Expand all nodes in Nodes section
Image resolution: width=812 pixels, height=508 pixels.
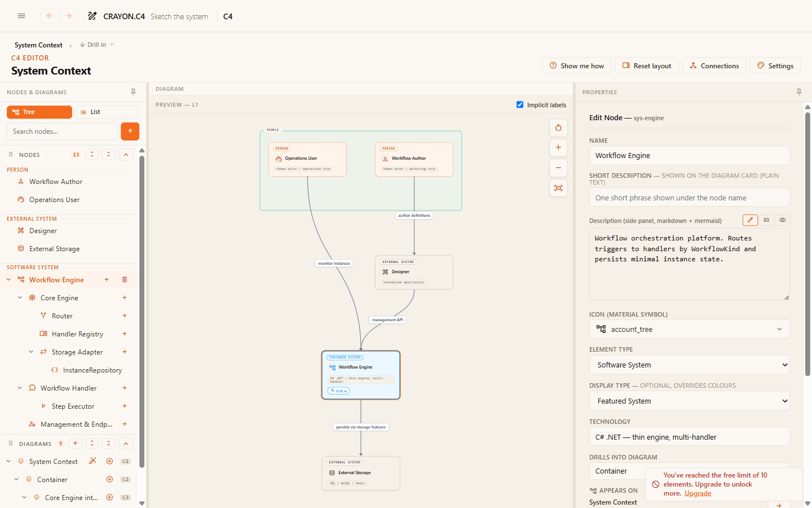92,155
